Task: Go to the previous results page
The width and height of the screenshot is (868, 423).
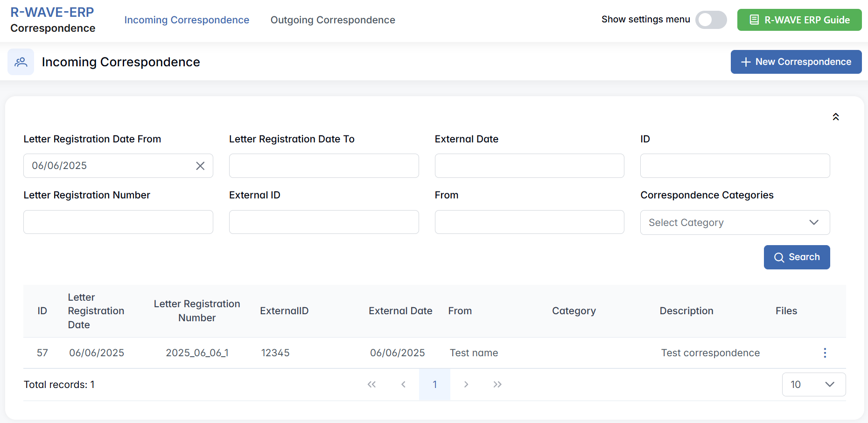Action: (403, 384)
